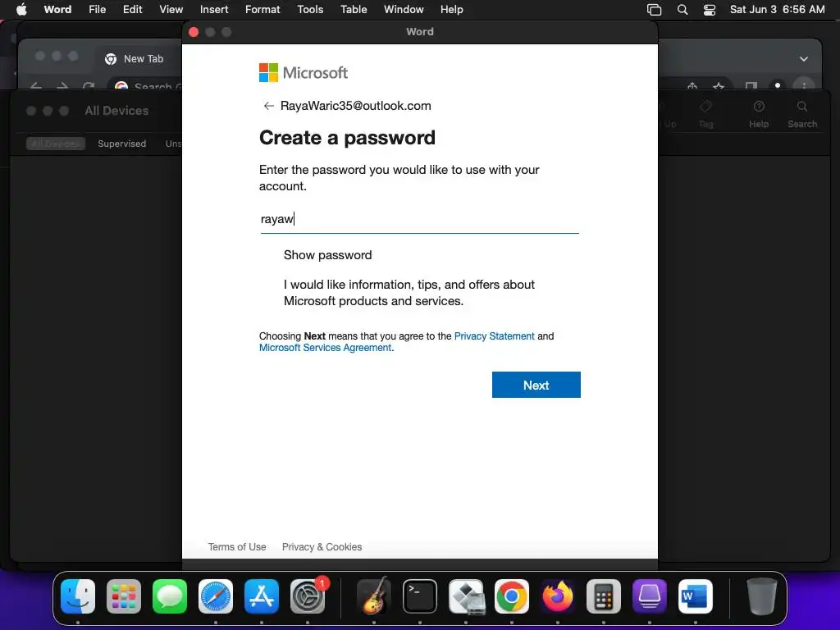Open the Tools menu
Viewport: 840px width, 630px height.
(310, 10)
